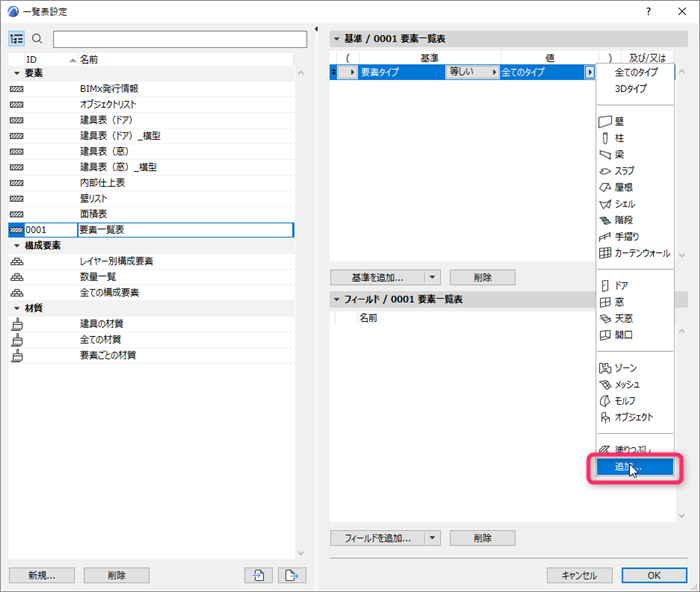Choose 柱 from the type menu

point(635,138)
